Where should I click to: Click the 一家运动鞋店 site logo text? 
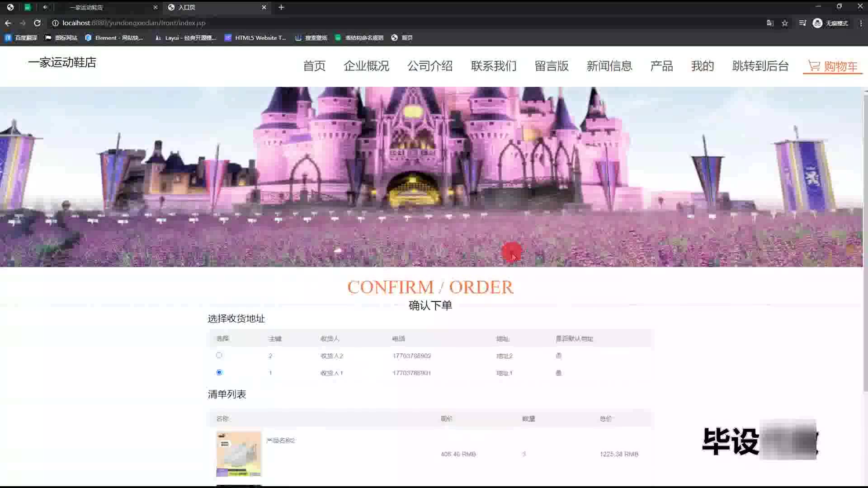coord(62,62)
